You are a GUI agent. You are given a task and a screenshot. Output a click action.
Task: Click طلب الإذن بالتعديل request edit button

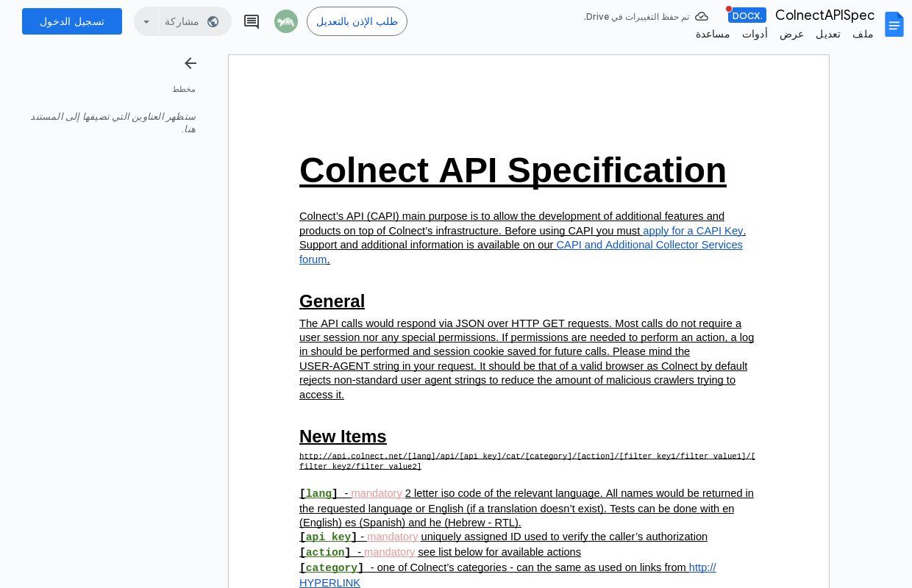(357, 21)
